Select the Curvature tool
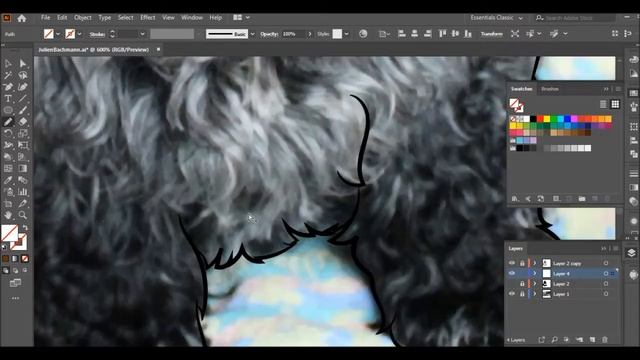Viewport: 640px width, 360px height. click(x=23, y=87)
